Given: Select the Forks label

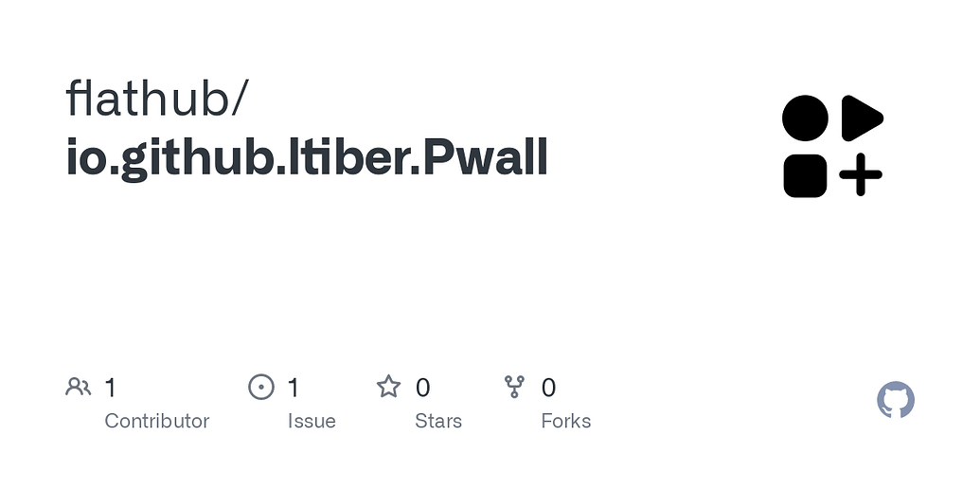Looking at the screenshot, I should tap(565, 421).
